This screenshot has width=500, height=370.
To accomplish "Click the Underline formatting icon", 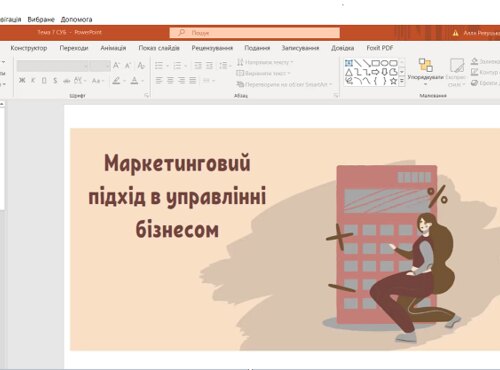I will click(44, 80).
